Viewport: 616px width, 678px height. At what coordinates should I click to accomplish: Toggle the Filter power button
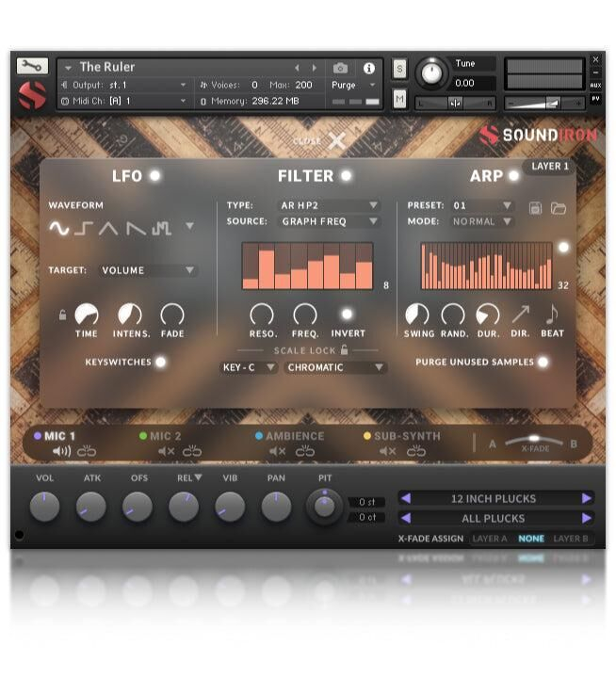347,176
